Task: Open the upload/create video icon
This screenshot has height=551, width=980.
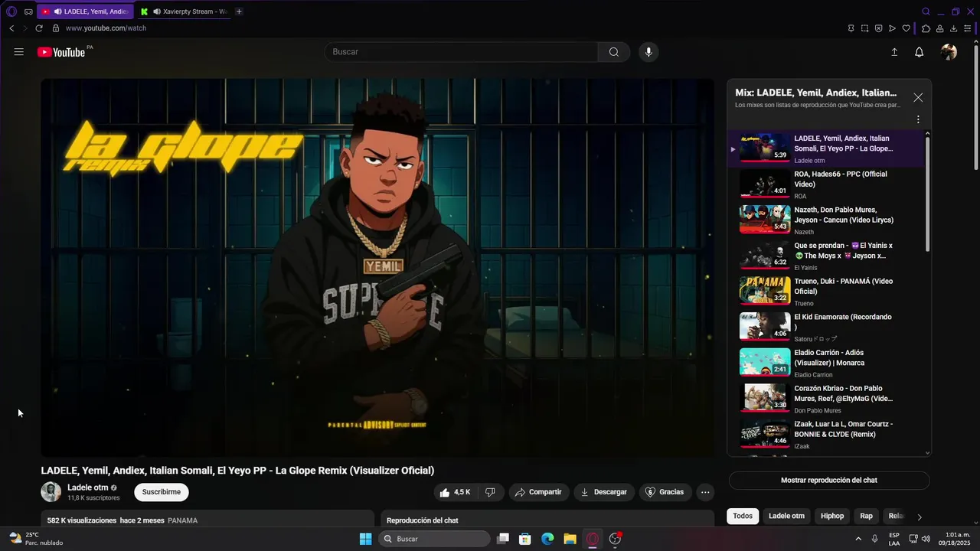Action: (x=894, y=52)
